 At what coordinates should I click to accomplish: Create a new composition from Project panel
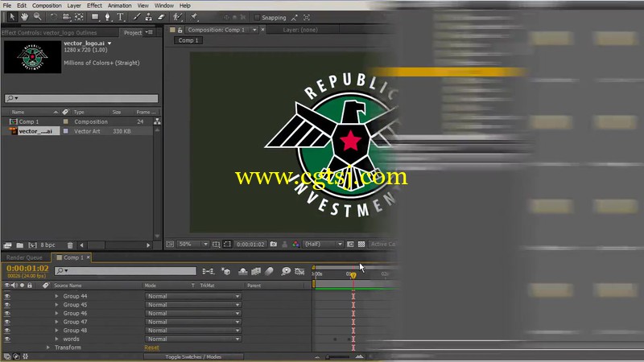click(32, 245)
